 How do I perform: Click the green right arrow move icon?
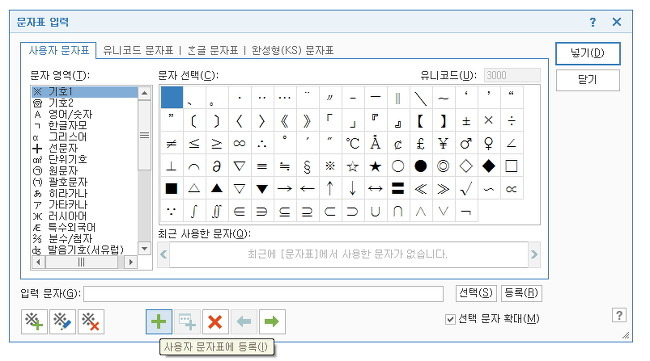pyautogui.click(x=272, y=322)
